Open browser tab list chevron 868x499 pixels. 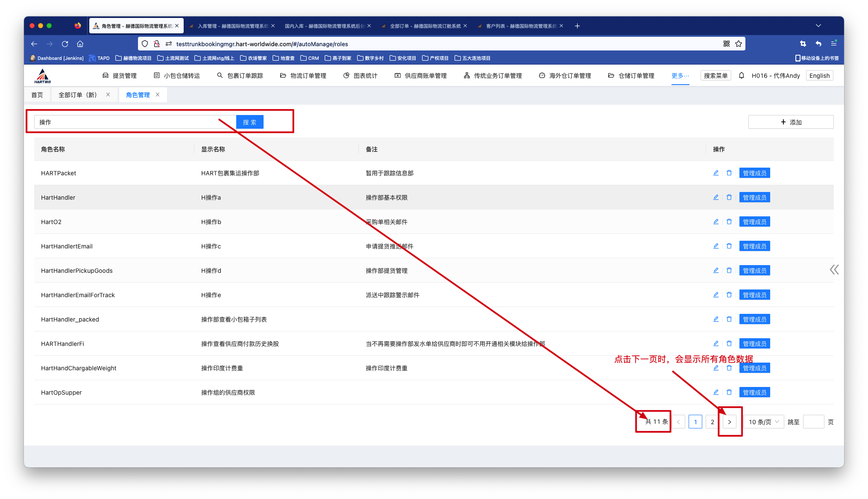(x=818, y=26)
